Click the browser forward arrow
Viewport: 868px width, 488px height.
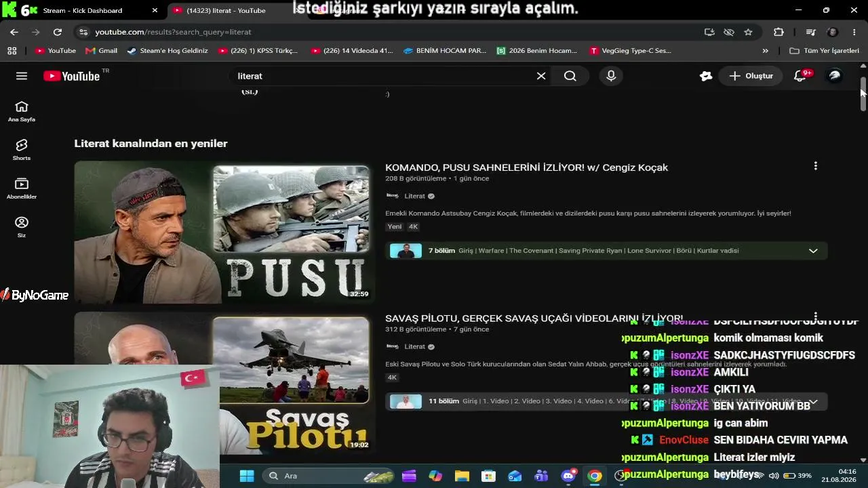[36, 32]
